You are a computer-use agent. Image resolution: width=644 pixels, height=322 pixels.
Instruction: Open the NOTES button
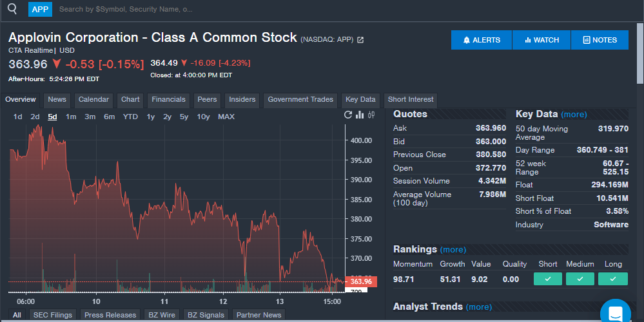[600, 40]
